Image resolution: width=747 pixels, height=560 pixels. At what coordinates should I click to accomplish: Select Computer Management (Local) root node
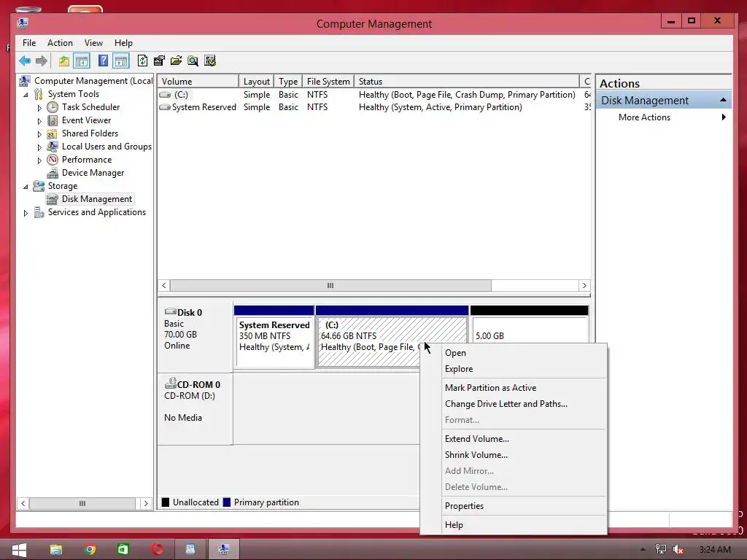[93, 81]
